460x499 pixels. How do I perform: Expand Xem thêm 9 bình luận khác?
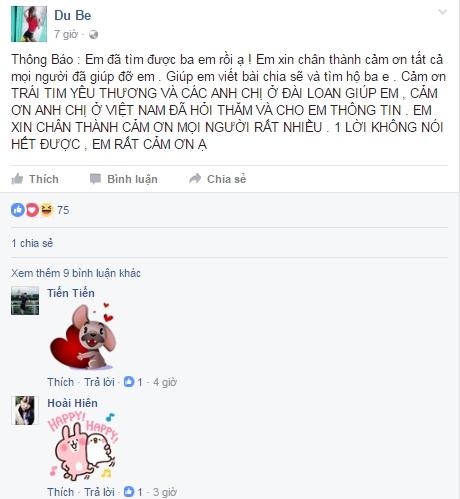pyautogui.click(x=76, y=273)
